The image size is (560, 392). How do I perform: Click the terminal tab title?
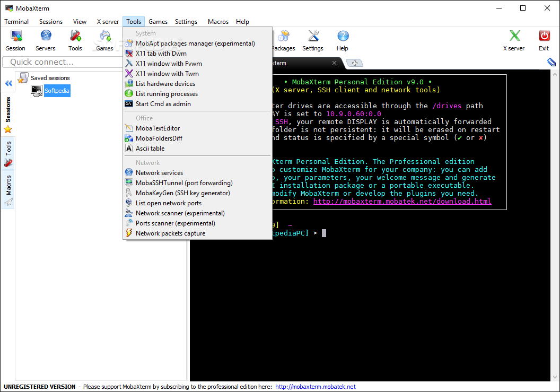279,63
